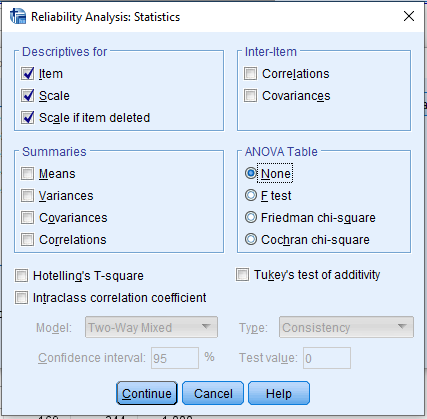Uncheck the Scale descriptives checkbox
The height and width of the screenshot is (419, 427).
pyautogui.click(x=27, y=96)
